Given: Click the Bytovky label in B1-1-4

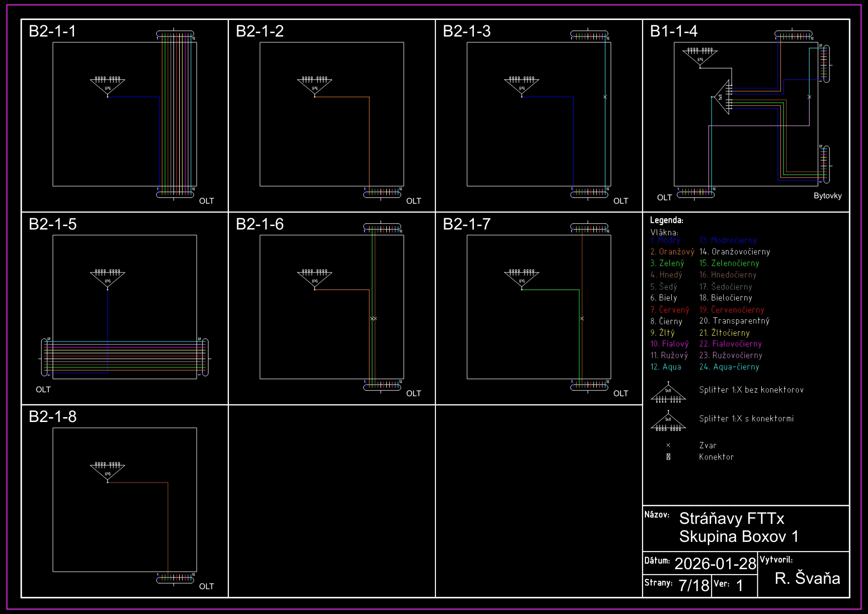Looking at the screenshot, I should pos(828,196).
